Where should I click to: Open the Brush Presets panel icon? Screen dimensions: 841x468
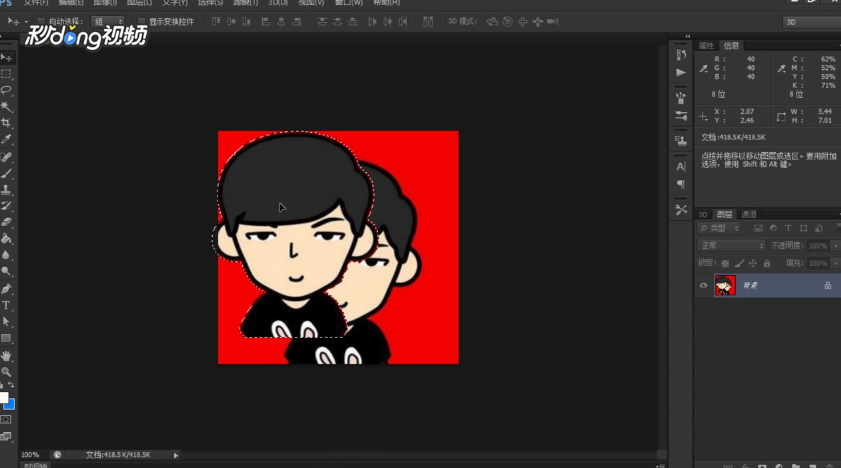tap(681, 98)
